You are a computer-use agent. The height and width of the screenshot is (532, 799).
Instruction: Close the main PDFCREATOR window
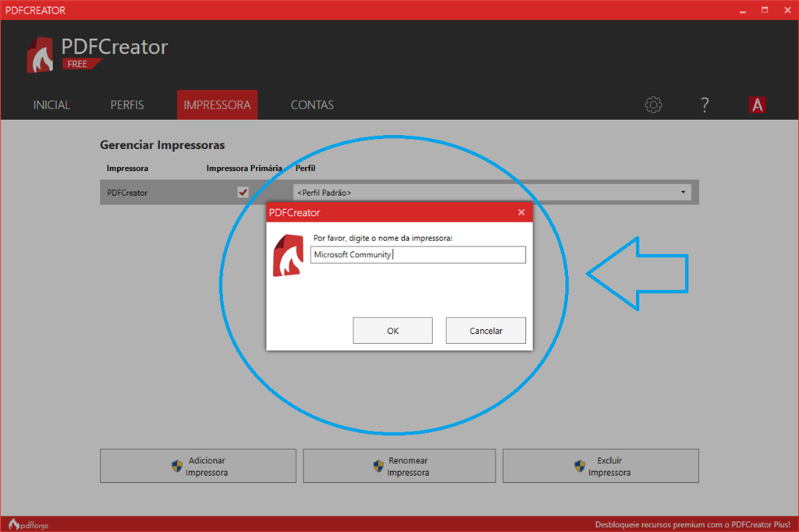point(787,10)
